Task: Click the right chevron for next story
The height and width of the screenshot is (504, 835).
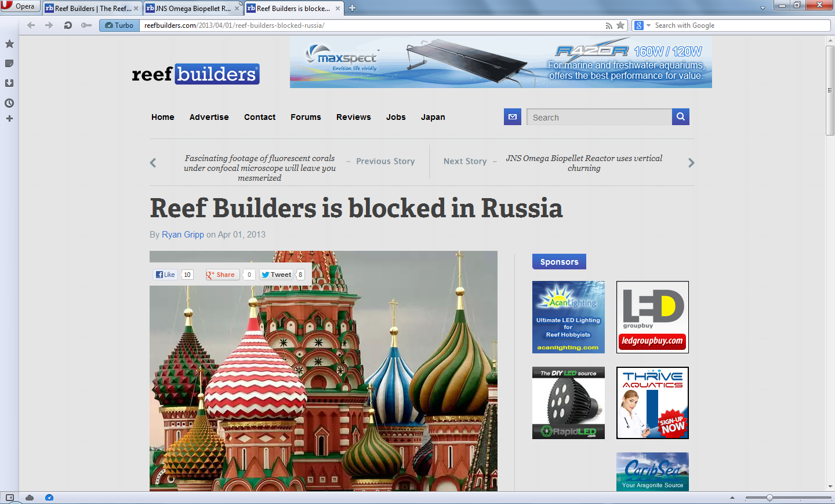Action: pyautogui.click(x=691, y=163)
